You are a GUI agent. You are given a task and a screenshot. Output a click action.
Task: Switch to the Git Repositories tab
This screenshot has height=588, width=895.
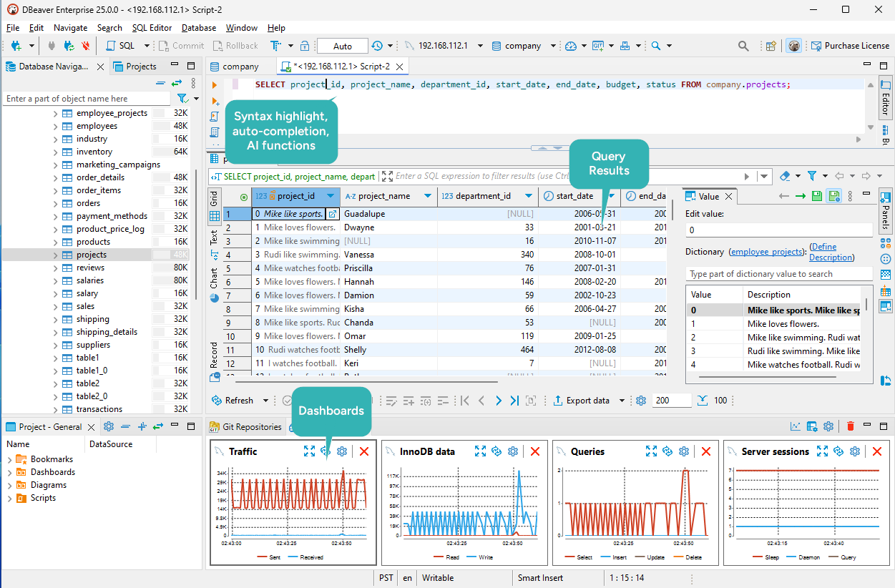point(245,427)
